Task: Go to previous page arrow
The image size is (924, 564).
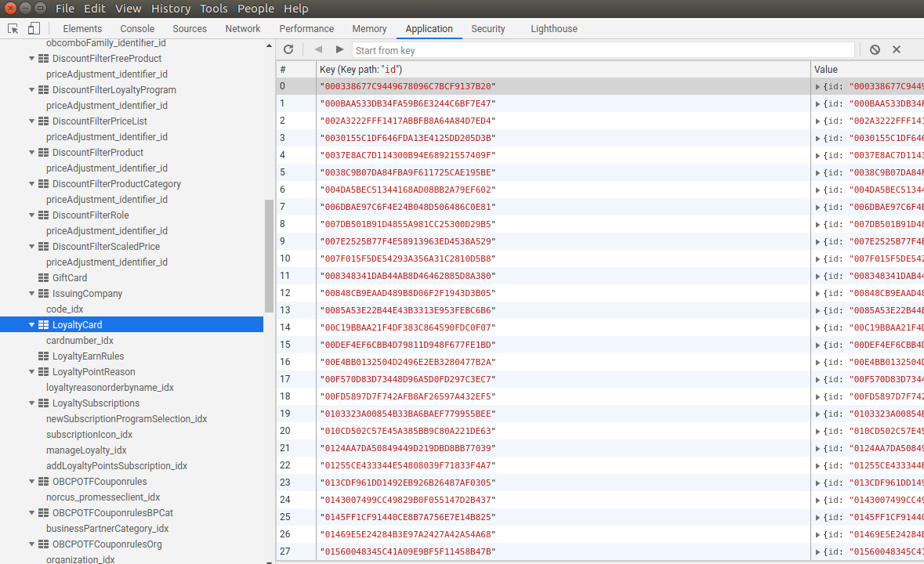Action: pyautogui.click(x=318, y=50)
